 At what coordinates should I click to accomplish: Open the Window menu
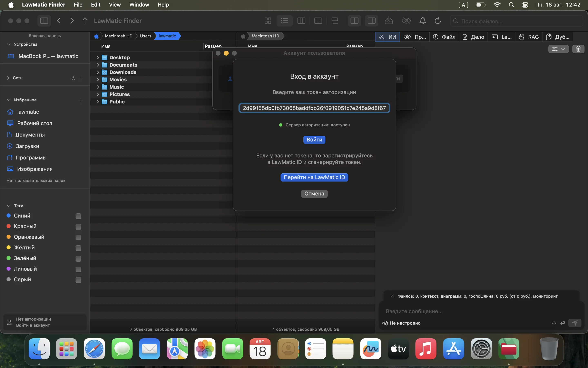point(139,5)
